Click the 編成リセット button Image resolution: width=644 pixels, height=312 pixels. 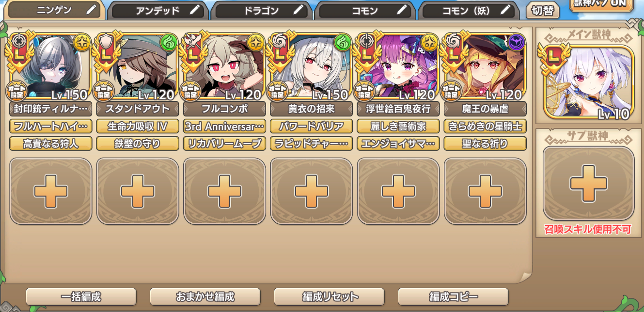(329, 296)
